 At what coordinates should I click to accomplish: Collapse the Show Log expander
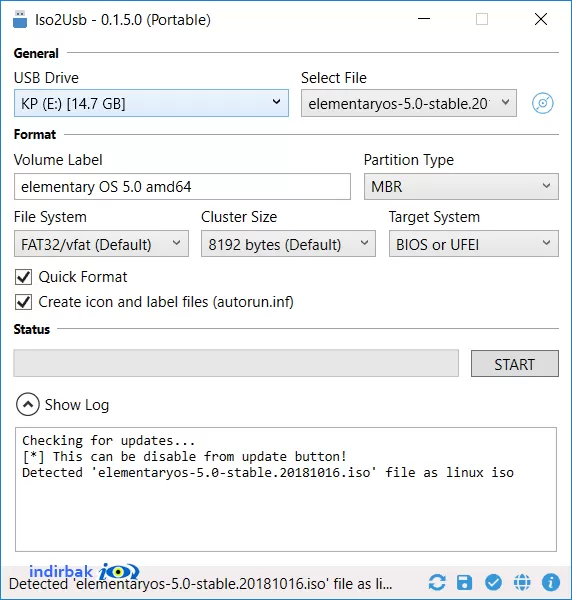[x=28, y=404]
